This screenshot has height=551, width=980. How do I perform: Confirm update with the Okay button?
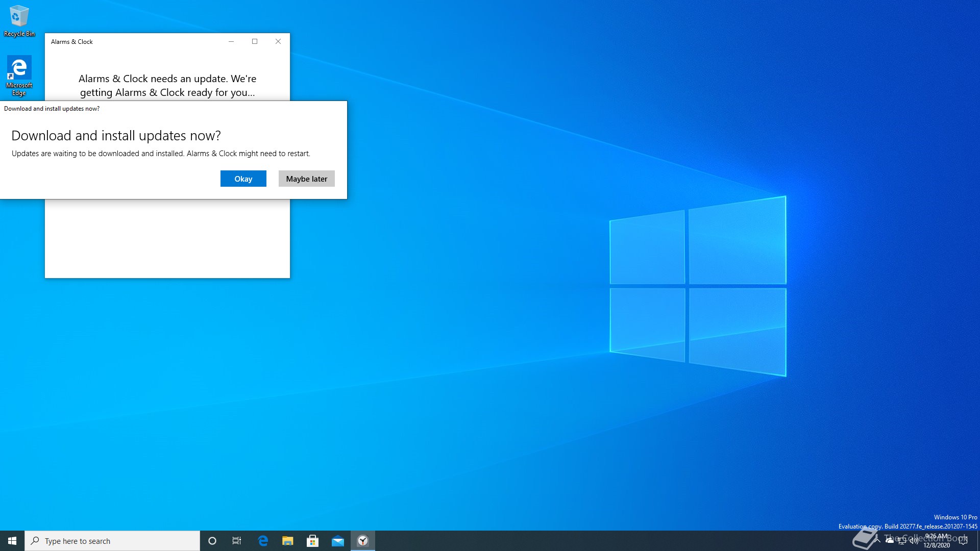tap(243, 179)
